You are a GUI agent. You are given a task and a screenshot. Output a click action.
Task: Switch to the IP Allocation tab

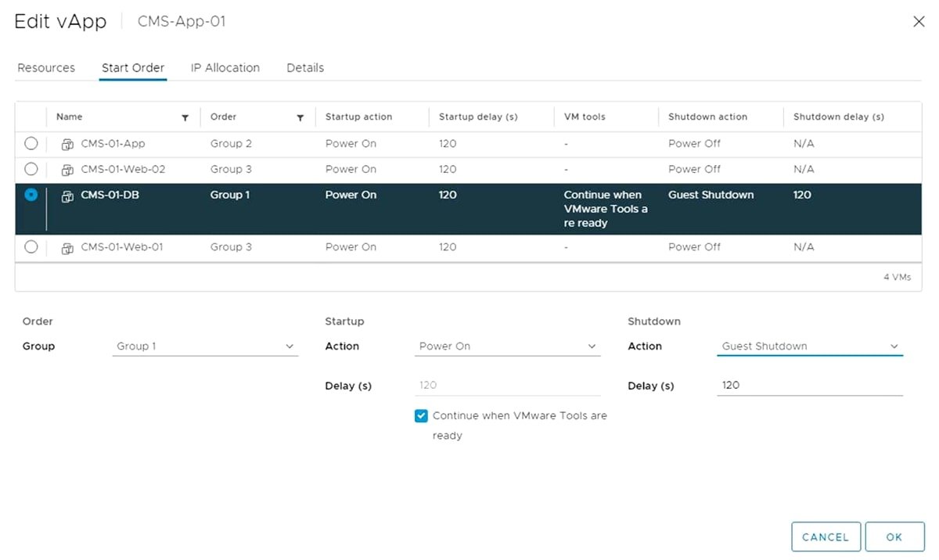tap(225, 68)
